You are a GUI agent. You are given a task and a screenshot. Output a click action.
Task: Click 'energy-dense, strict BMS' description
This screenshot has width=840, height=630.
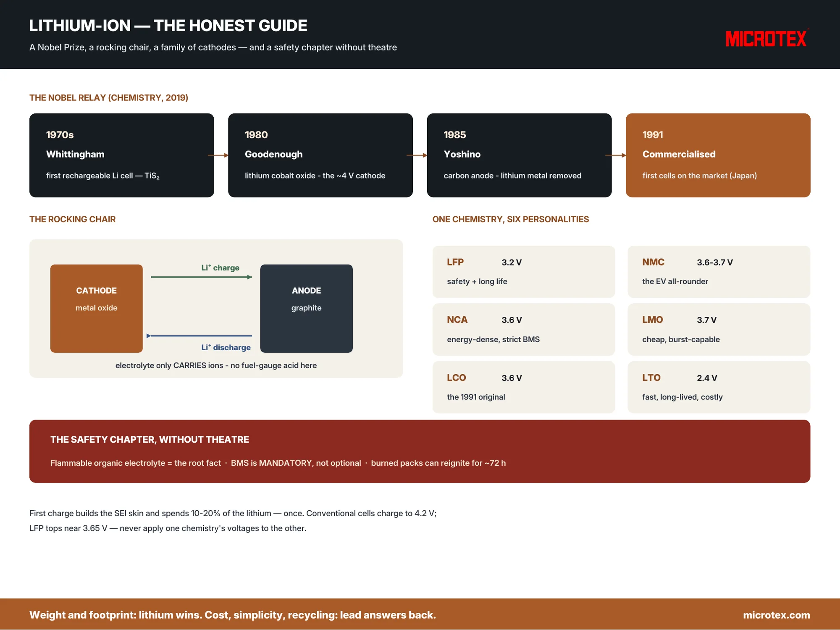point(493,339)
